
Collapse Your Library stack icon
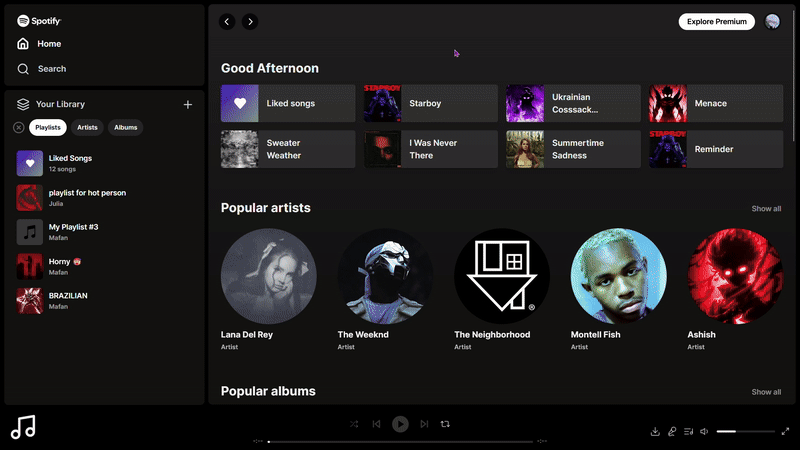23,104
